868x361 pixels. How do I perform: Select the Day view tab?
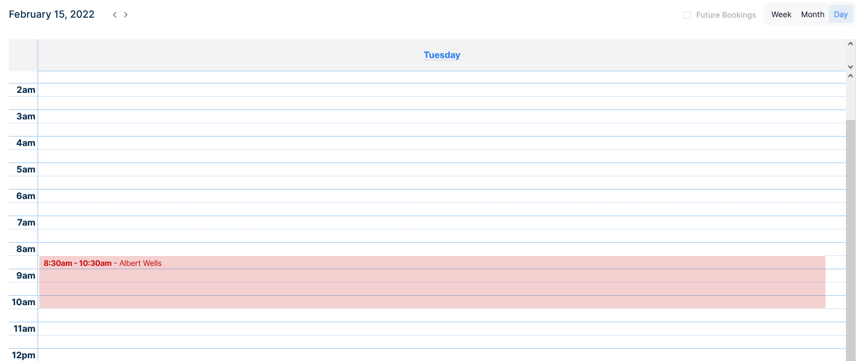click(x=840, y=14)
